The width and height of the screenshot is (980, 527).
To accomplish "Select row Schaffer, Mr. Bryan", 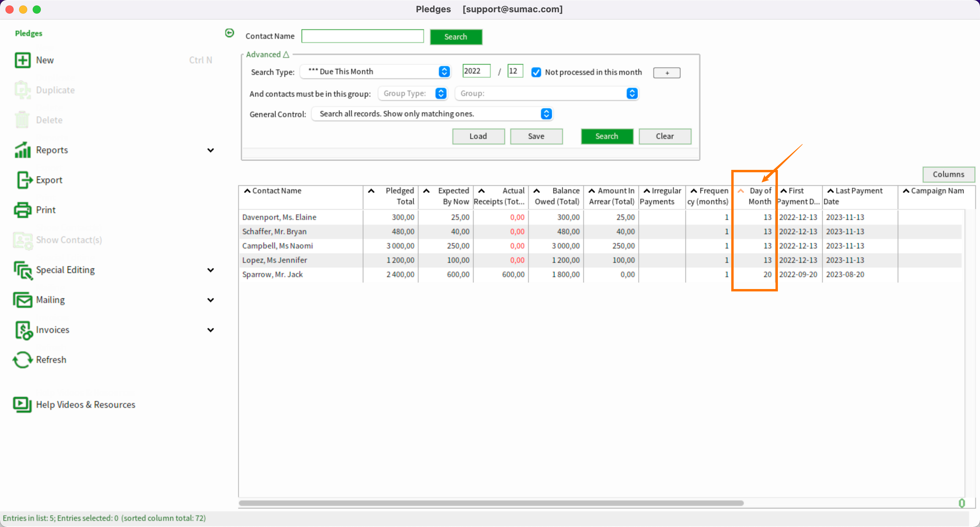I will (x=600, y=232).
